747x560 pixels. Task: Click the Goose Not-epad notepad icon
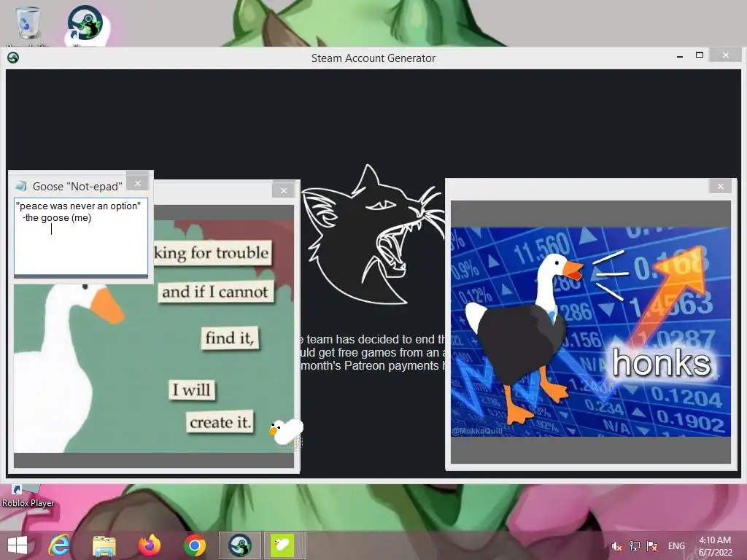pyautogui.click(x=21, y=186)
